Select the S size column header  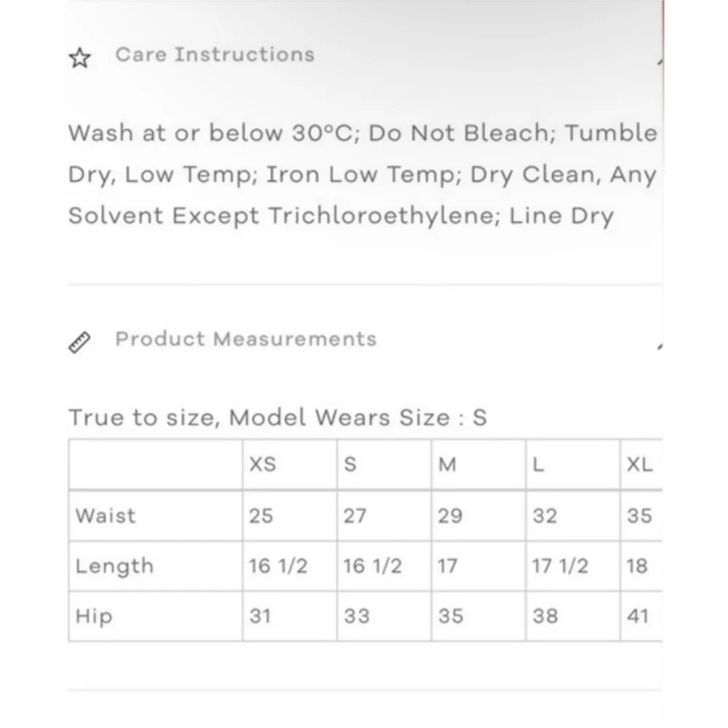[350, 464]
